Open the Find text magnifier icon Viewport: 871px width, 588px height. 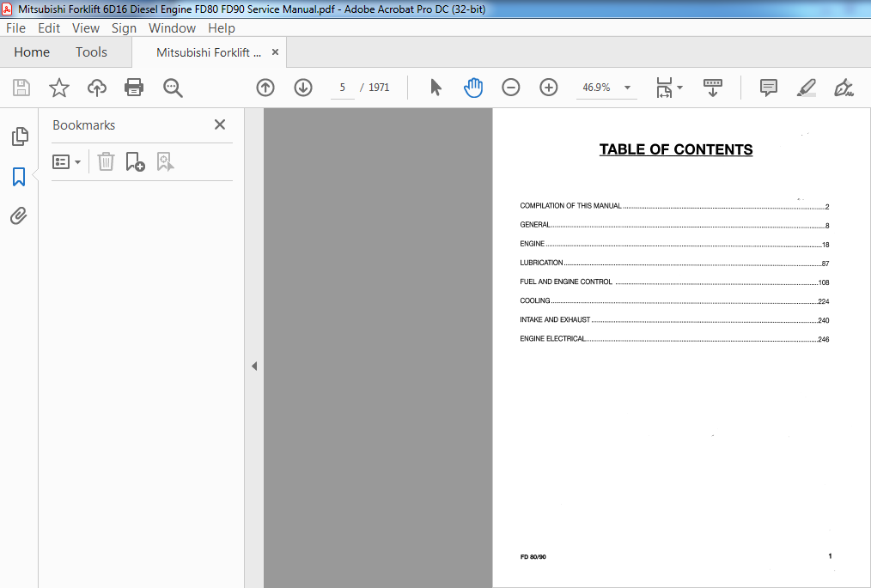(173, 88)
